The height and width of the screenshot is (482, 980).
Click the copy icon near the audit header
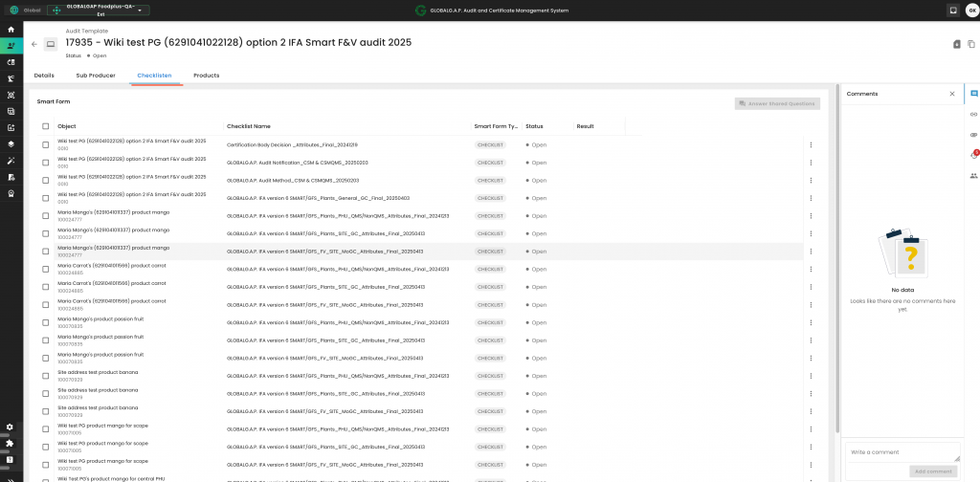pyautogui.click(x=970, y=44)
